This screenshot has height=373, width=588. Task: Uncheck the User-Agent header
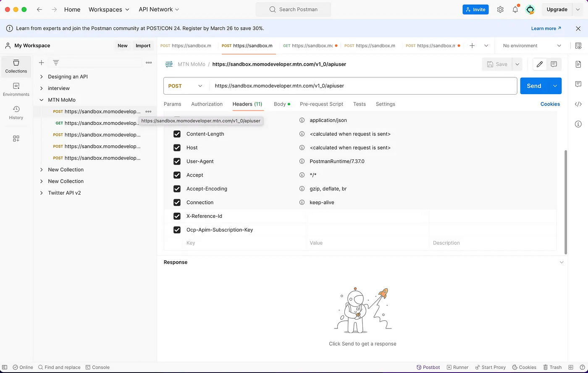click(177, 161)
